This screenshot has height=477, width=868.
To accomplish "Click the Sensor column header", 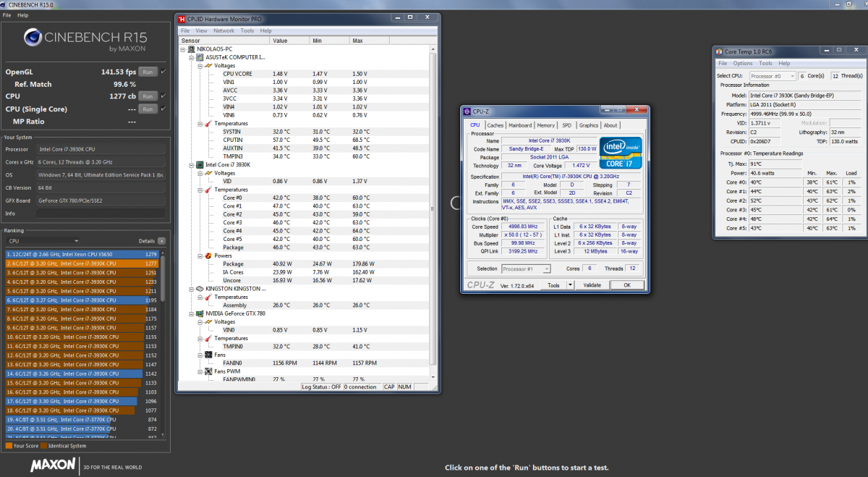I will pyautogui.click(x=224, y=41).
